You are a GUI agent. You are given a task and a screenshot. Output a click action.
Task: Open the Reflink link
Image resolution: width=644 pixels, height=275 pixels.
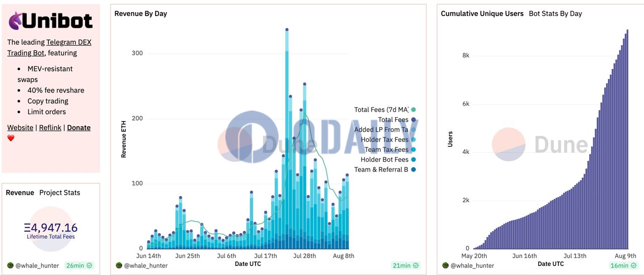[x=50, y=128]
